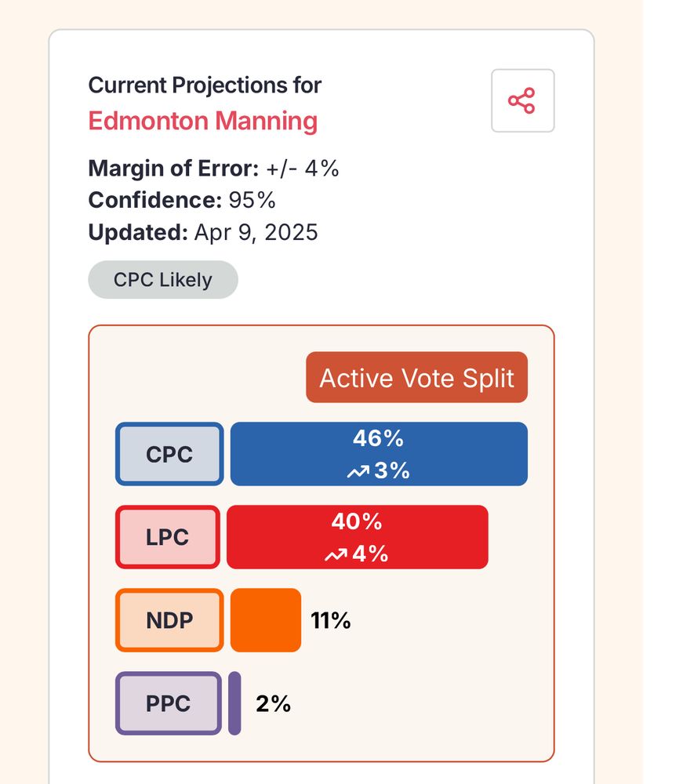Click the PPC 2% value label
Viewport: 683px width, 784px height.
click(x=273, y=703)
